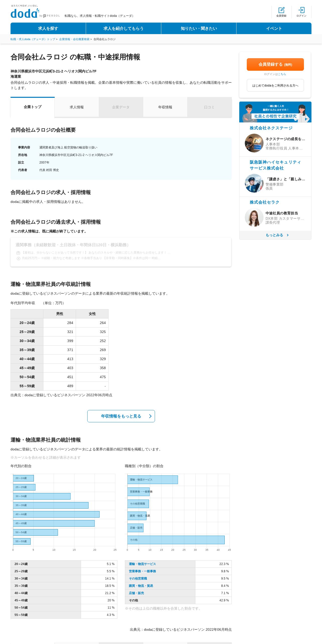
Task: Click the 海運業 industry label
Action: (x=16, y=76)
